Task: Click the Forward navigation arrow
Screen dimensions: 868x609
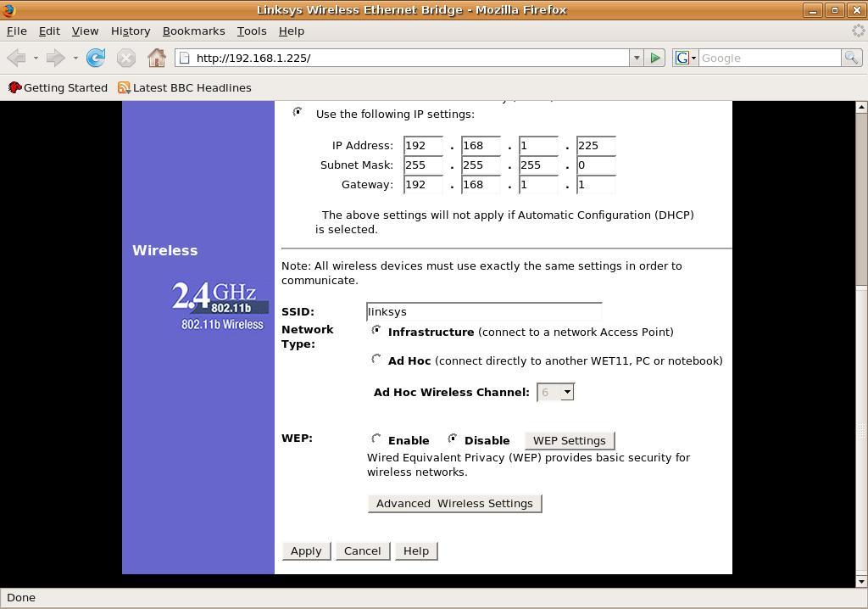Action: 55,58
